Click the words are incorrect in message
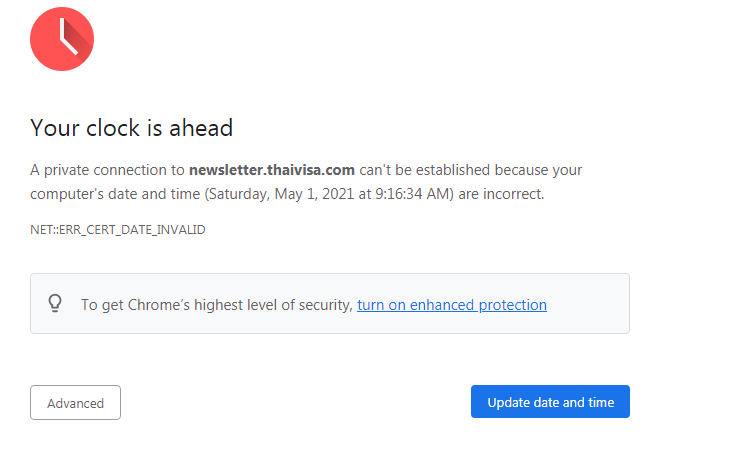 pos(501,194)
